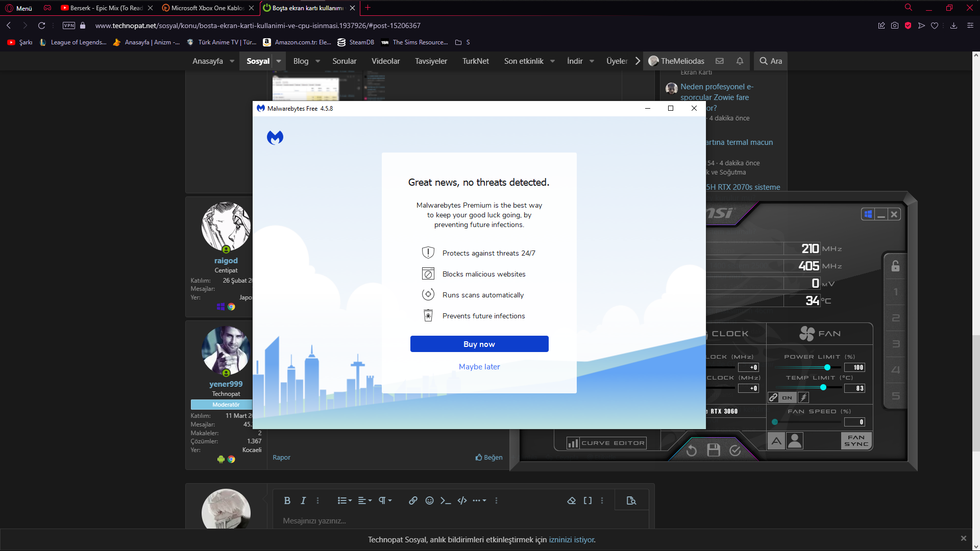Screen dimensions: 980x551
Task: Enable auto fan mode with the A button
Action: pos(776,441)
